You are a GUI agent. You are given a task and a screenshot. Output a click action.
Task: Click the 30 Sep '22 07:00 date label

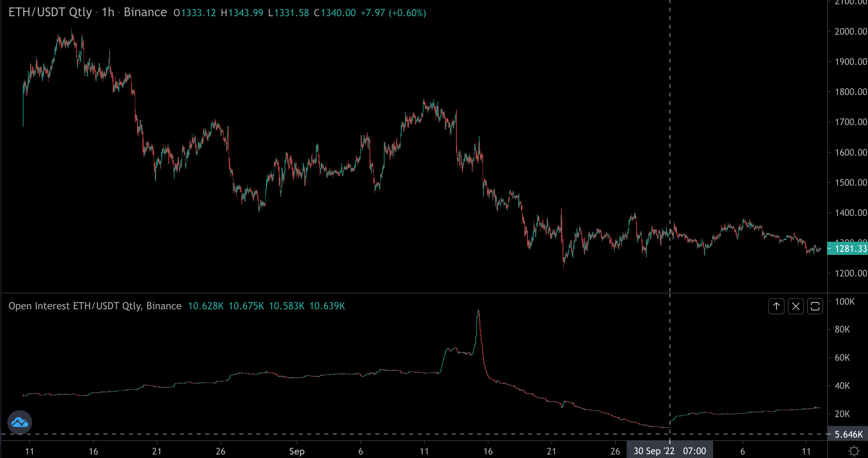click(670, 451)
